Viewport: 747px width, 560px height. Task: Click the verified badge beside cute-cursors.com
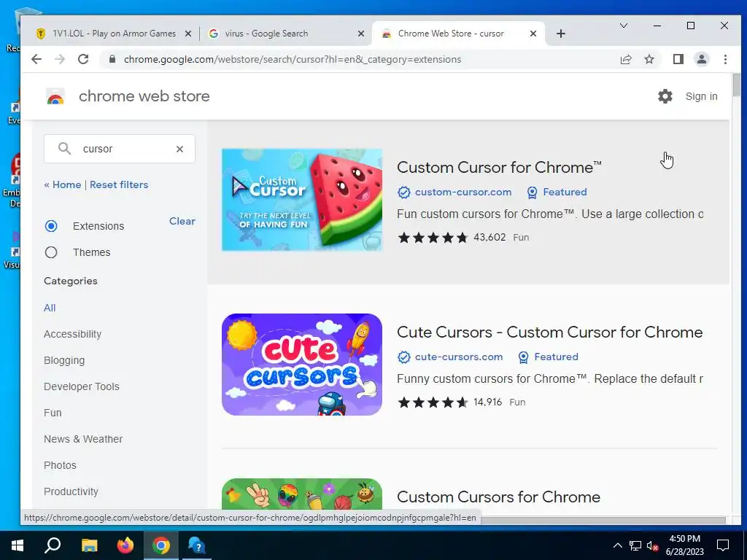click(404, 357)
